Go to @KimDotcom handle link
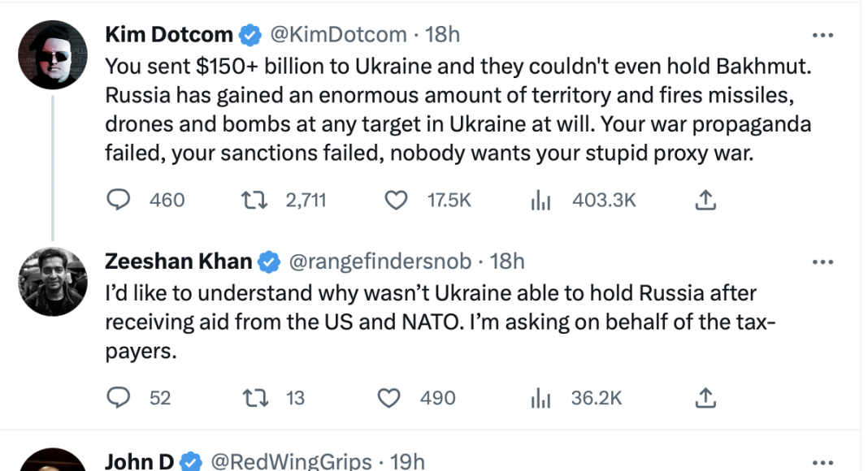The width and height of the screenshot is (868, 471). [x=337, y=34]
